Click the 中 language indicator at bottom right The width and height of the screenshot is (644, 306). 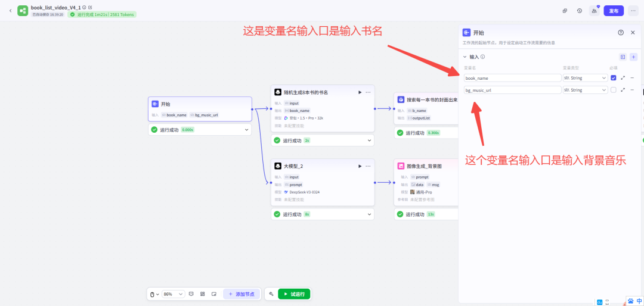coord(639,301)
